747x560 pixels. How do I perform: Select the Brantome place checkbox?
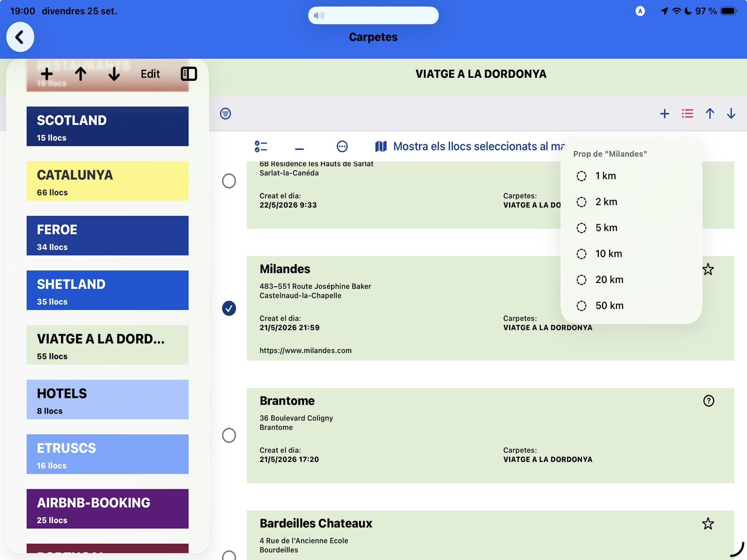229,435
